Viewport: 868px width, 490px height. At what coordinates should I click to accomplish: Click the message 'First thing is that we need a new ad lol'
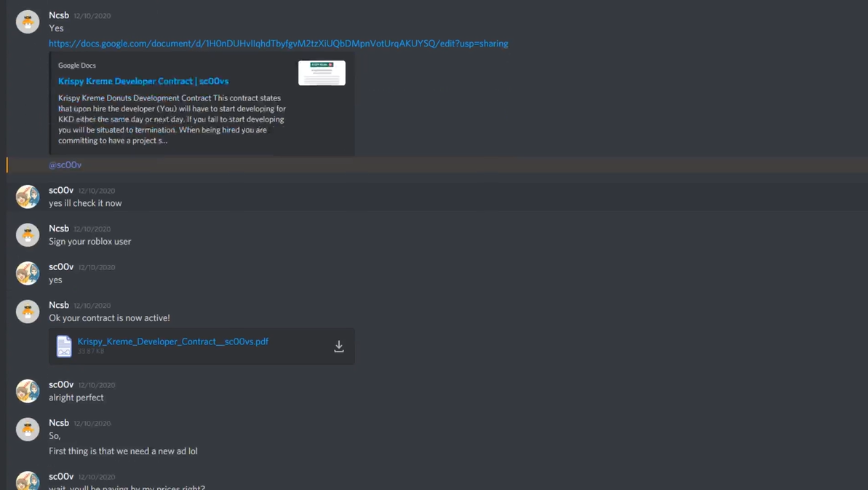coord(123,451)
